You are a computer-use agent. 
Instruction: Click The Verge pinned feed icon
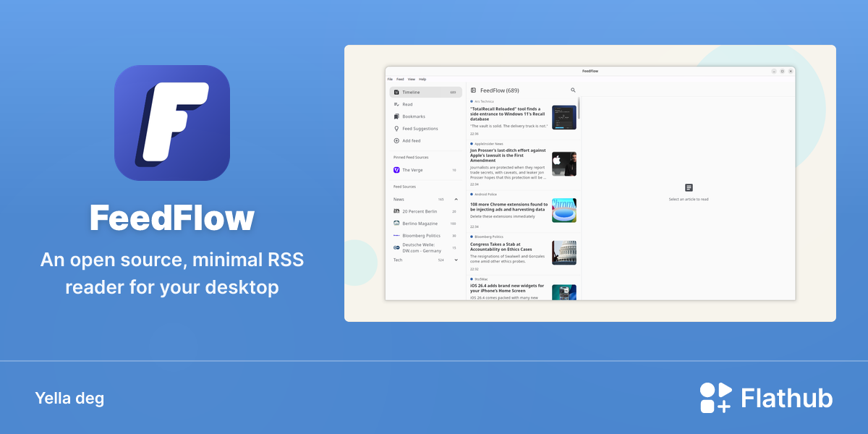pos(396,170)
